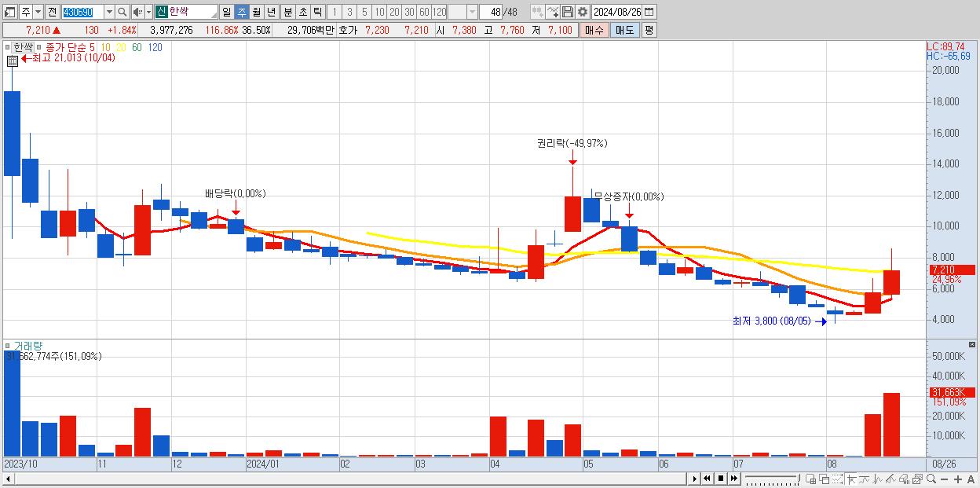Toggle the square marker beside 거래량 label
Image resolution: width=980 pixels, height=488 pixels.
[9, 346]
